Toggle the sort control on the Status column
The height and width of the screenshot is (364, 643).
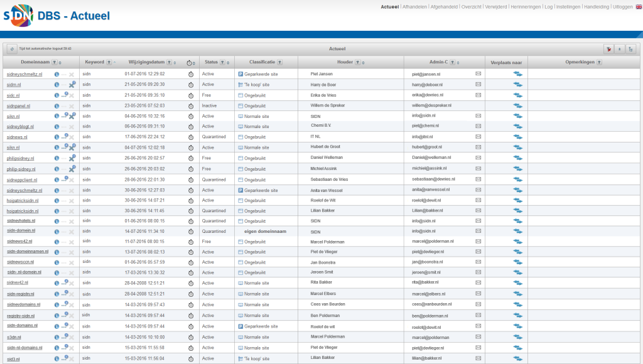tap(228, 62)
